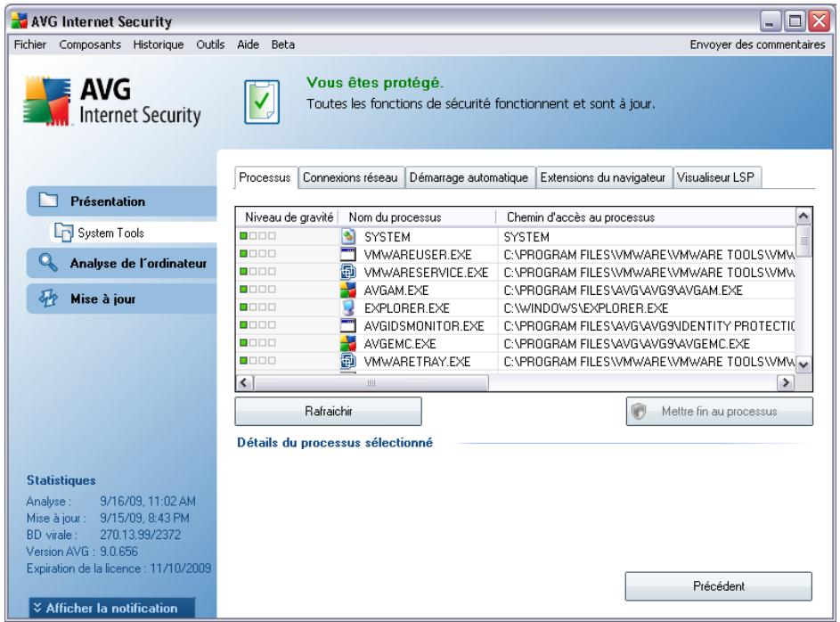Select the VMWARETRAY.EXE process name
This screenshot has height=622, width=840.
[417, 362]
